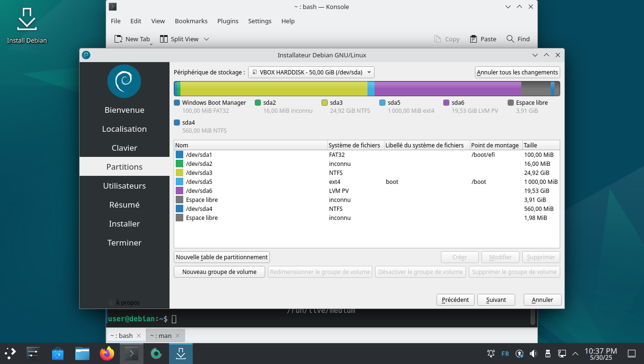Image resolution: width=644 pixels, height=364 pixels.
Task: Open the volume control tray icon
Action: pos(534,354)
